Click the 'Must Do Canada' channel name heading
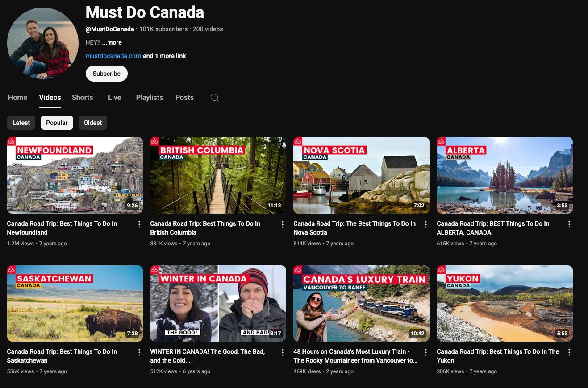Image resolution: width=588 pixels, height=388 pixels. point(145,12)
